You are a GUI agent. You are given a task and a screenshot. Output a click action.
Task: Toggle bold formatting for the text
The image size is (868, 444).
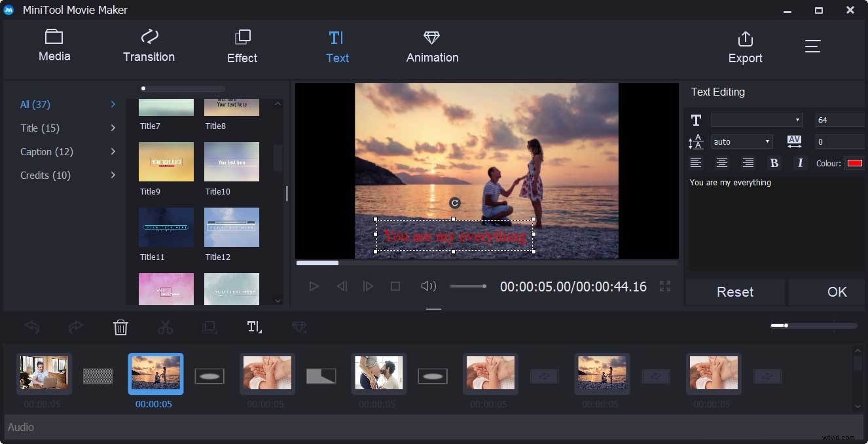coord(774,162)
